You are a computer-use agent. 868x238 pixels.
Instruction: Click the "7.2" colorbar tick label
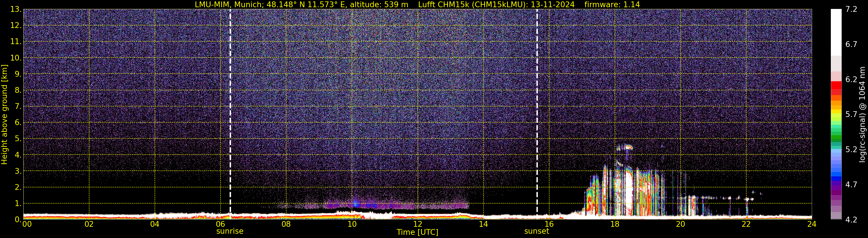pyautogui.click(x=851, y=10)
